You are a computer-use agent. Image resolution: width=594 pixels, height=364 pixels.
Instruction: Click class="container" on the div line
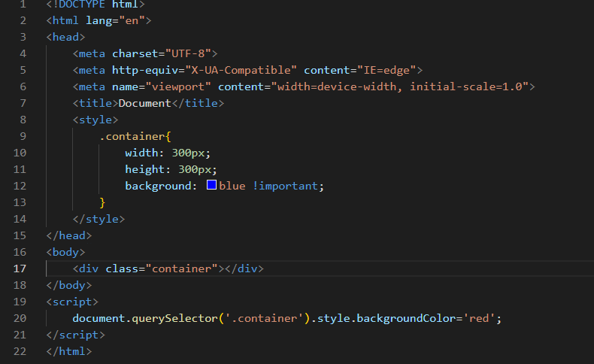coord(162,268)
